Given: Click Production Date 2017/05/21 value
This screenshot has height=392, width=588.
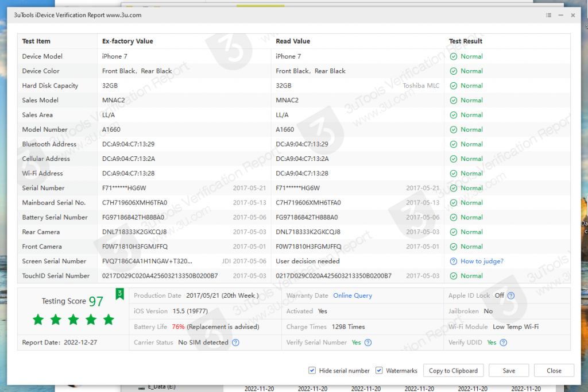Looking at the screenshot, I should pos(222,295).
